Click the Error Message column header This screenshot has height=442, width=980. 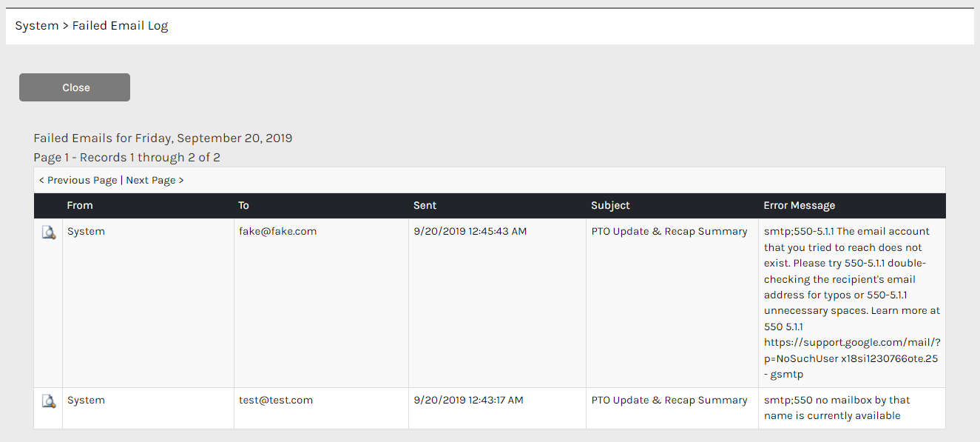point(799,205)
